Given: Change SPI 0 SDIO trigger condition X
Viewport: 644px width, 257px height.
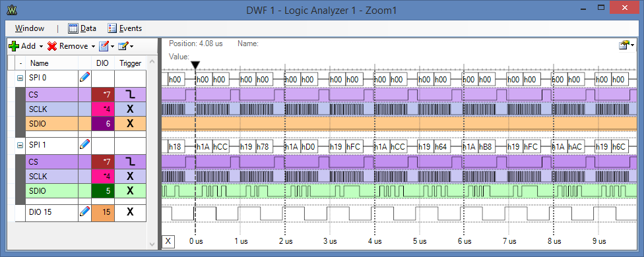Looking at the screenshot, I should [130, 124].
